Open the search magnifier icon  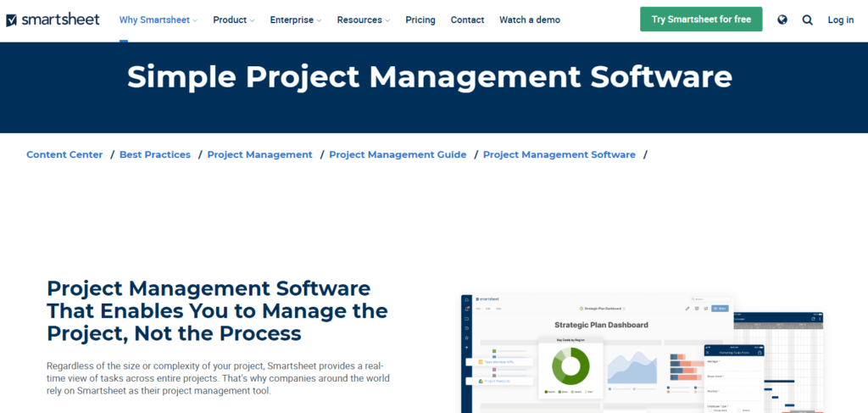point(808,20)
